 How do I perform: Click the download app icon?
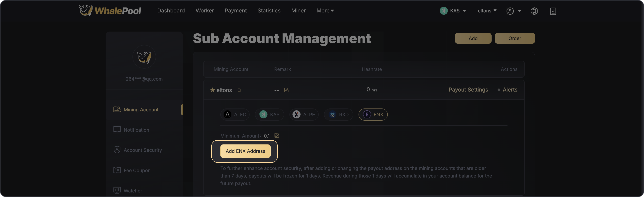tap(553, 11)
